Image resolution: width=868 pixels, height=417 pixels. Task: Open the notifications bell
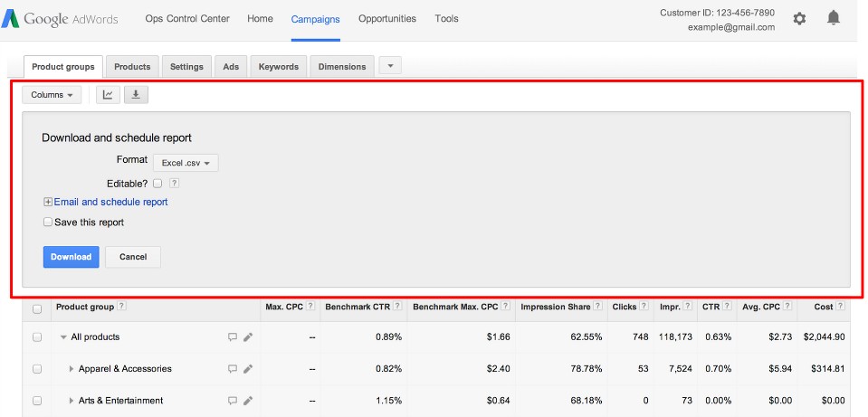coord(833,18)
